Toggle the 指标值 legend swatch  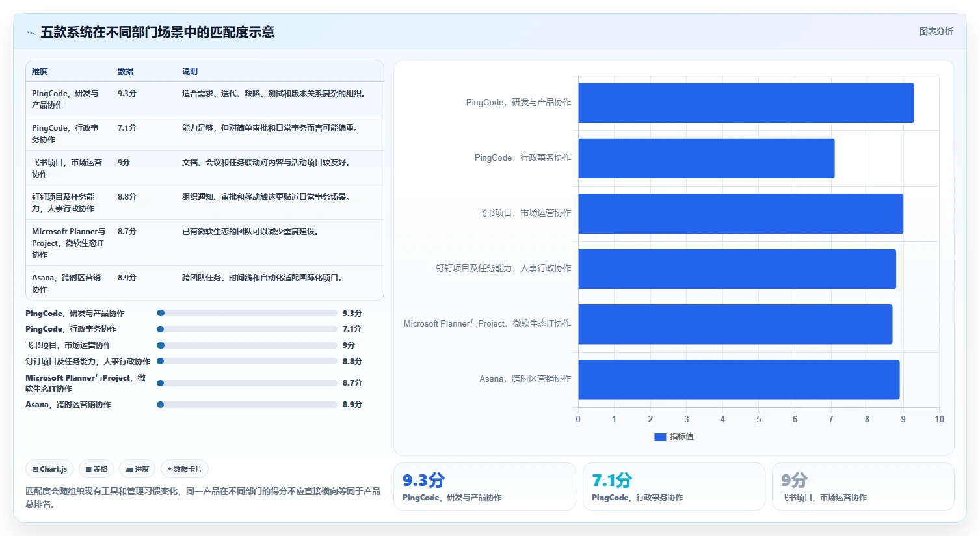pos(660,437)
